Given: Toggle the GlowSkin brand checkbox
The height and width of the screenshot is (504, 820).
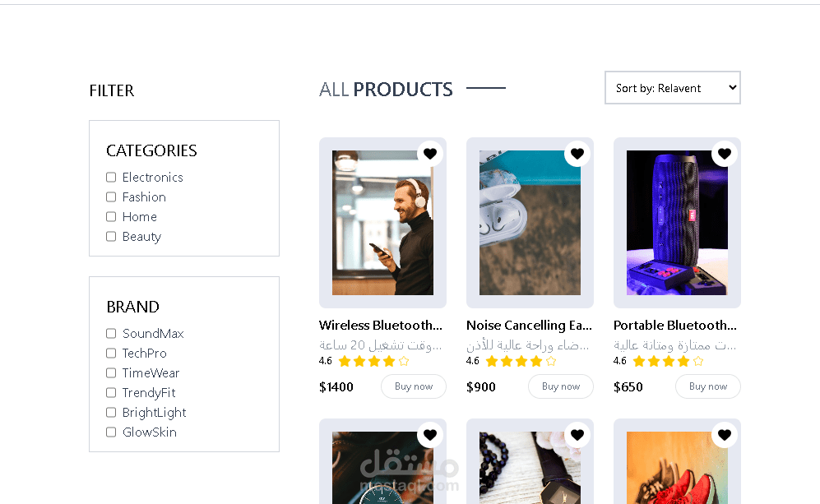Looking at the screenshot, I should click(111, 432).
